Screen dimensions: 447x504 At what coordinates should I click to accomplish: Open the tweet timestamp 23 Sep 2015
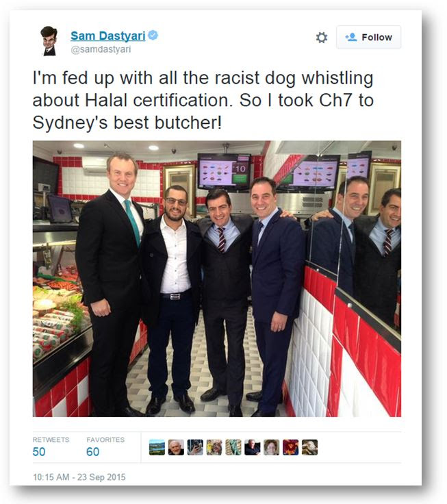[x=79, y=477]
